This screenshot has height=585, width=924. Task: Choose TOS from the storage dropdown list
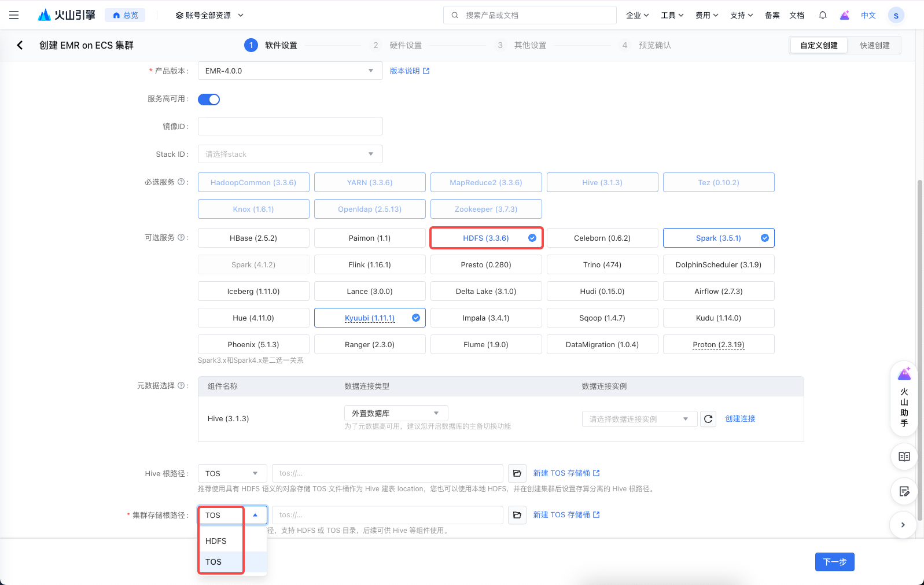[x=233, y=562]
